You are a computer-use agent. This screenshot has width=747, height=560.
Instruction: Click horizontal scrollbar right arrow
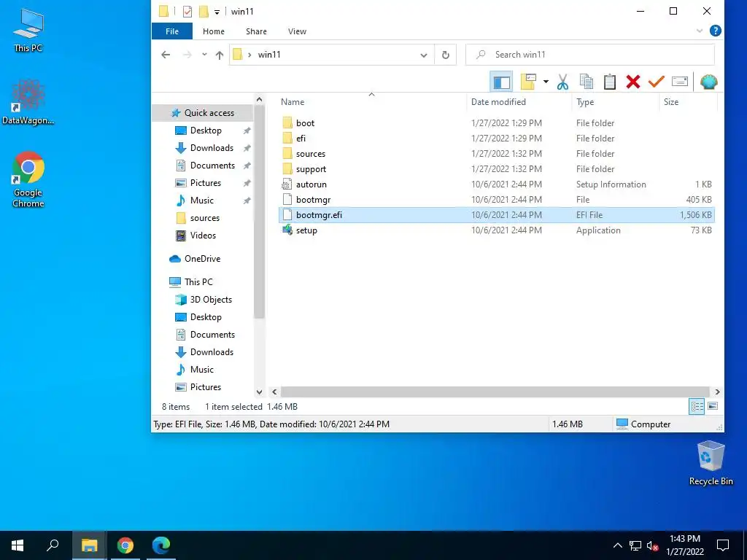718,392
